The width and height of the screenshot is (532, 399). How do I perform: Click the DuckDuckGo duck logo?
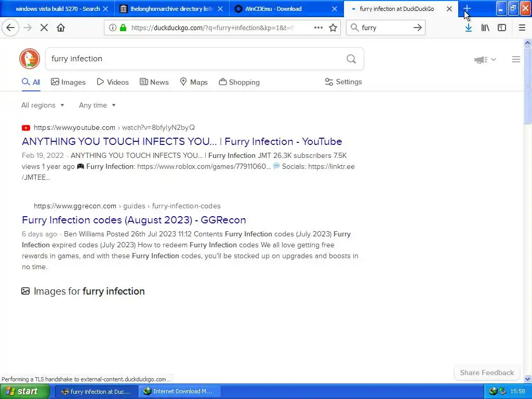[x=30, y=59]
